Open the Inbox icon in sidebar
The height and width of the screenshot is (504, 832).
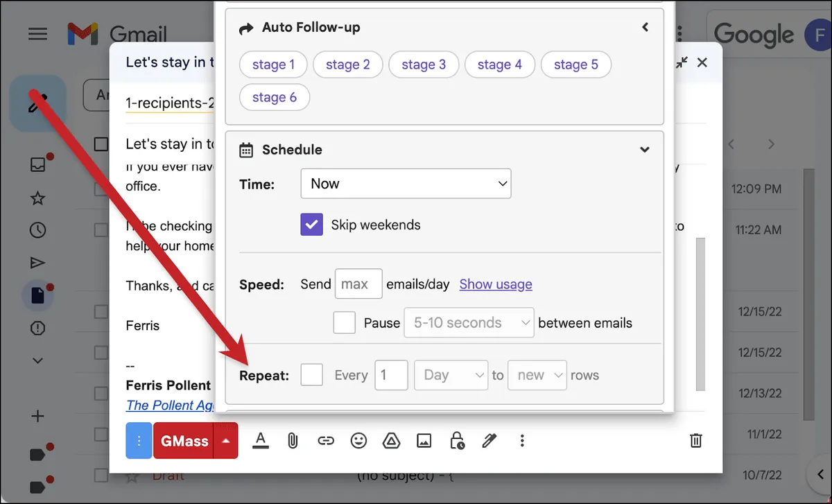tap(38, 164)
